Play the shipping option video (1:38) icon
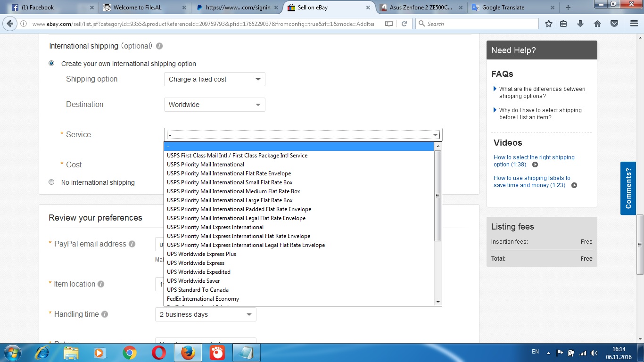The width and height of the screenshot is (644, 362). 535,165
